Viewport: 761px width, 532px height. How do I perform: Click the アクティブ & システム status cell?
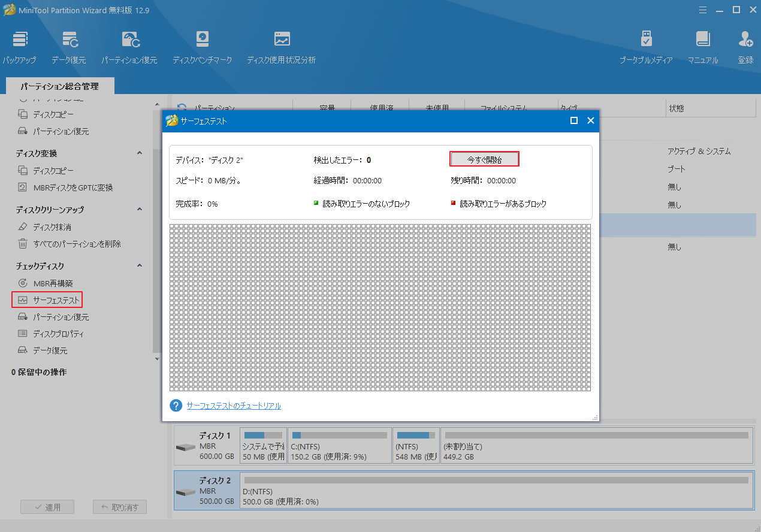pyautogui.click(x=699, y=152)
